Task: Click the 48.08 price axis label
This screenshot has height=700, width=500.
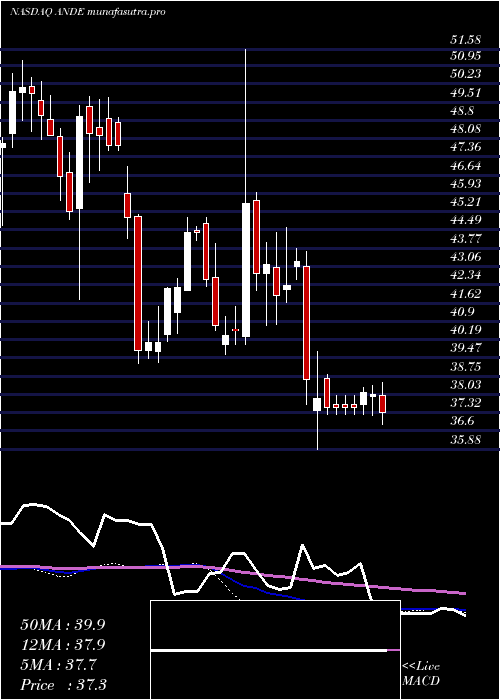Action: point(466,129)
